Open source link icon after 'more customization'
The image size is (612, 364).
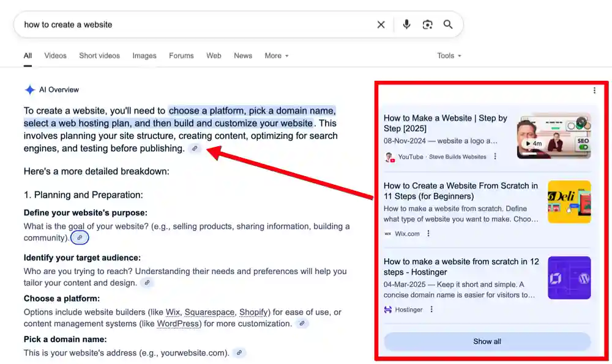tap(302, 324)
